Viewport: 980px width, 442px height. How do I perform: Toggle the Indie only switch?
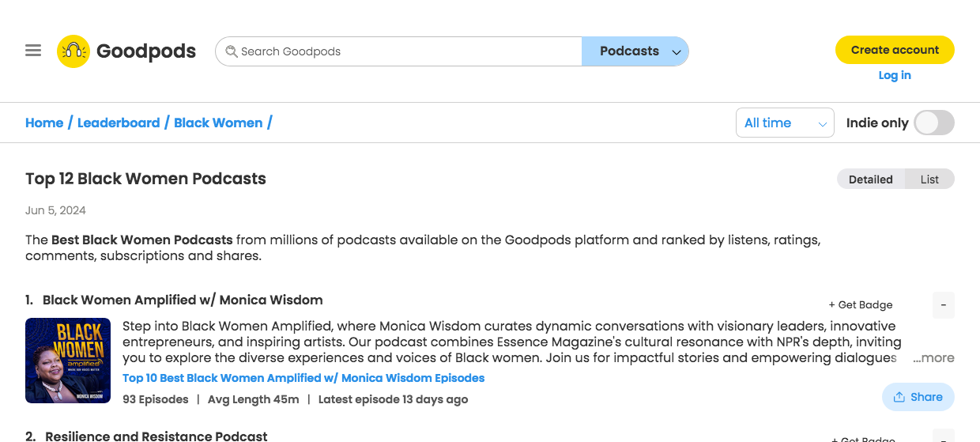934,123
